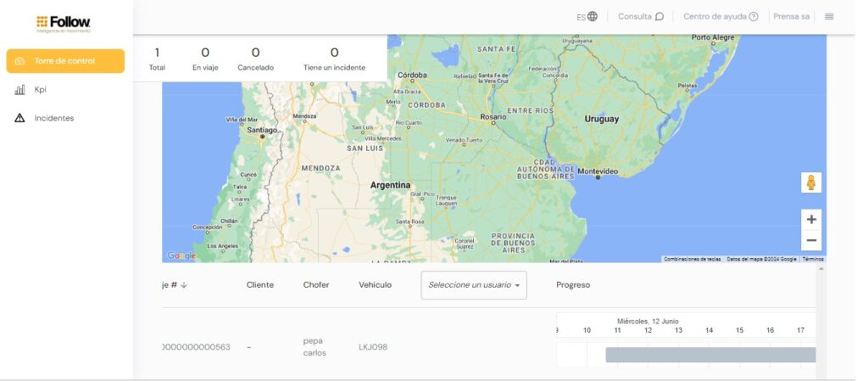Click the Street View pegman icon
Screen dimensions: 868x381
pos(811,182)
